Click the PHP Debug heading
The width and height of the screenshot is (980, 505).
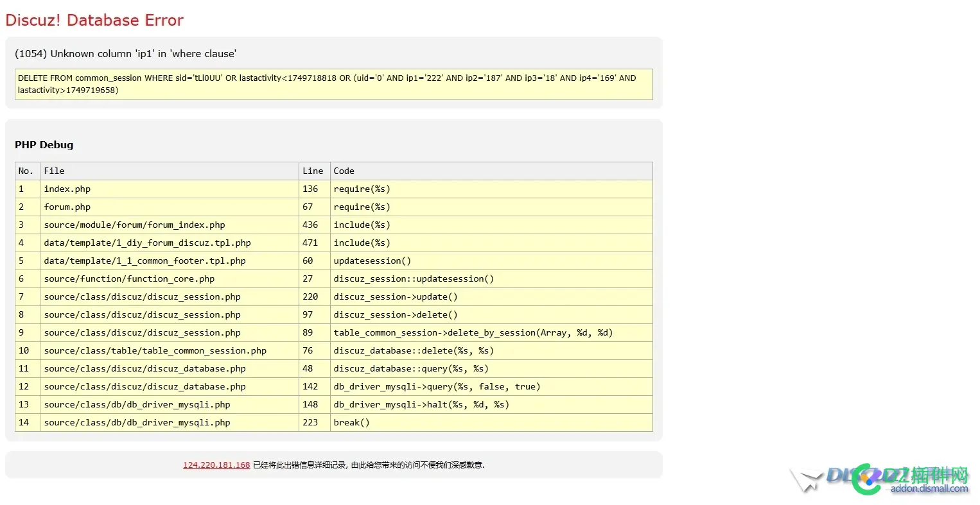[x=44, y=145]
